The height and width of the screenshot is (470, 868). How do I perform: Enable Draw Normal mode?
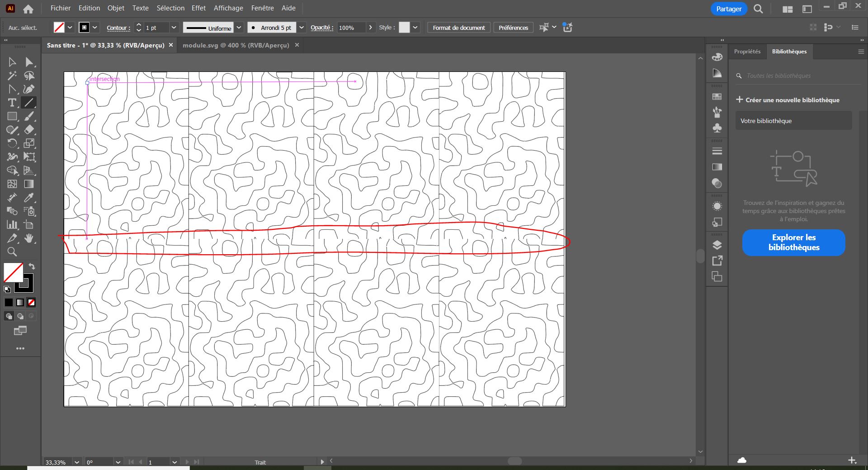pos(9,316)
